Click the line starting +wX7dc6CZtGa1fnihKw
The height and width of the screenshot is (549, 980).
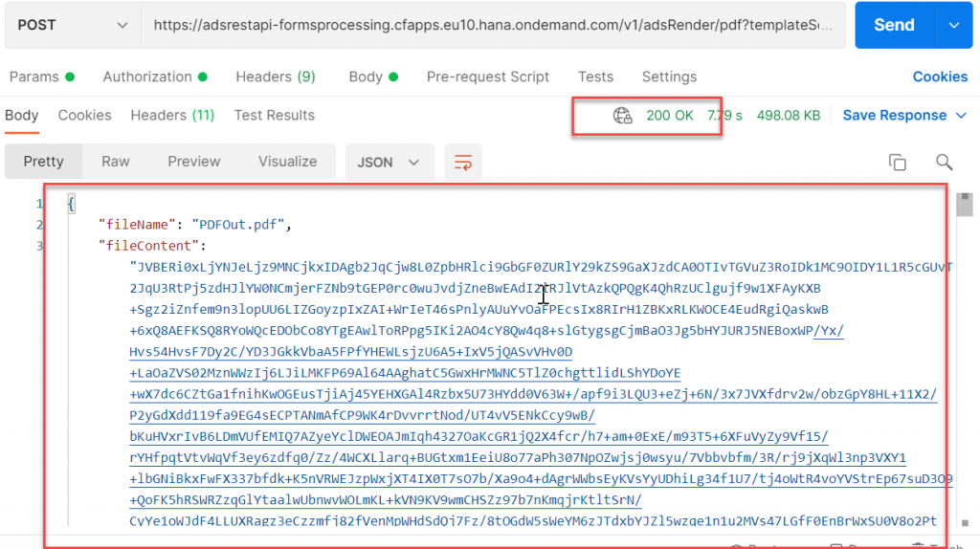pos(533,394)
